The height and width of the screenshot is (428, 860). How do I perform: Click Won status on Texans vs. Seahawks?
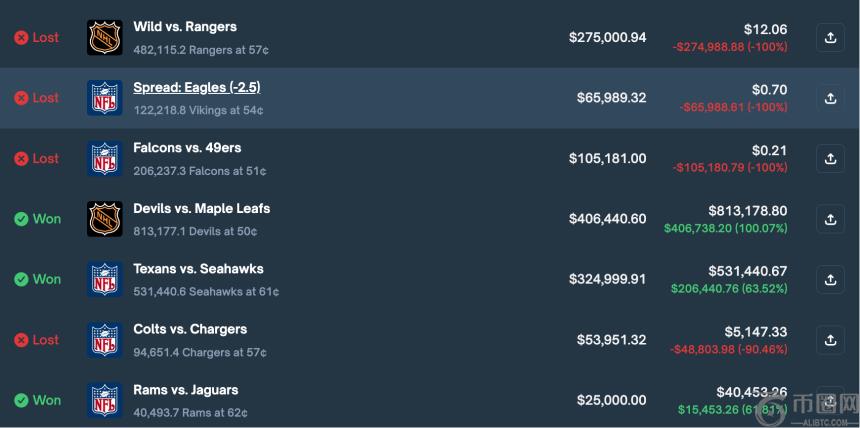(37, 279)
